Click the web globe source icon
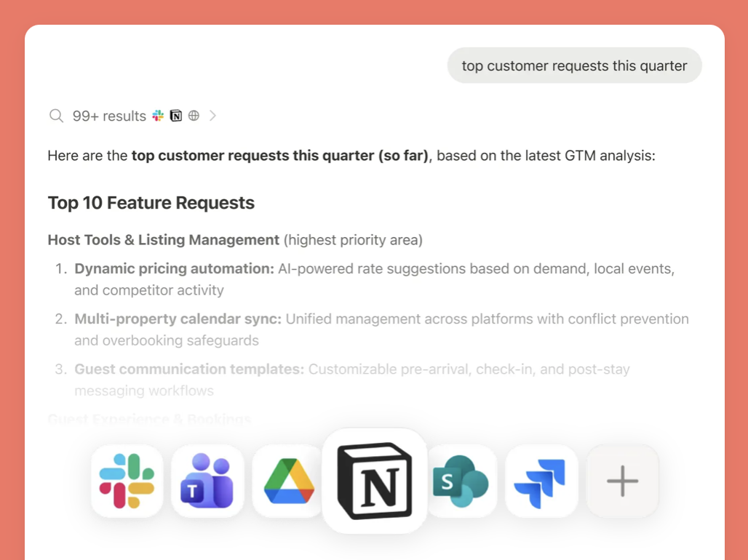The image size is (748, 560). pyautogui.click(x=194, y=116)
